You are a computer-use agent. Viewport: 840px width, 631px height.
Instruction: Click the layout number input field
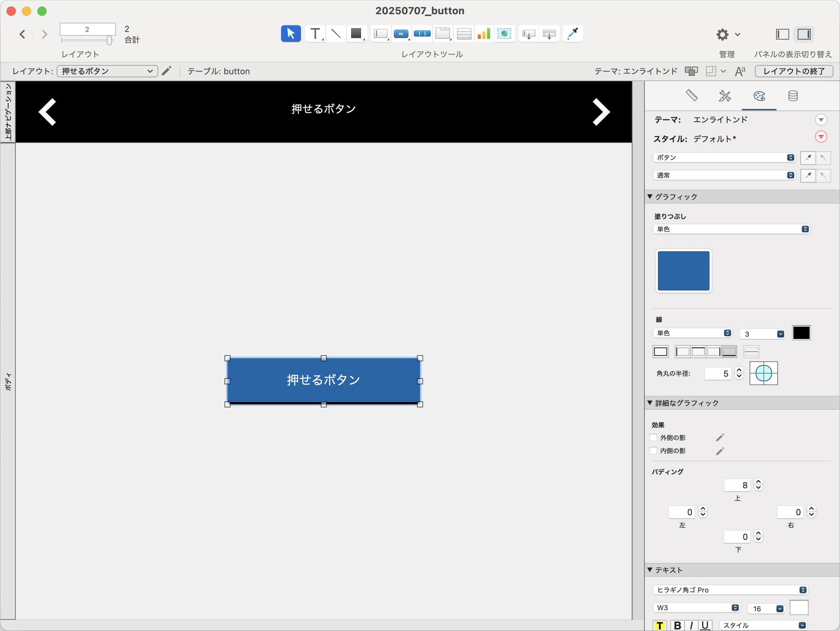point(87,29)
